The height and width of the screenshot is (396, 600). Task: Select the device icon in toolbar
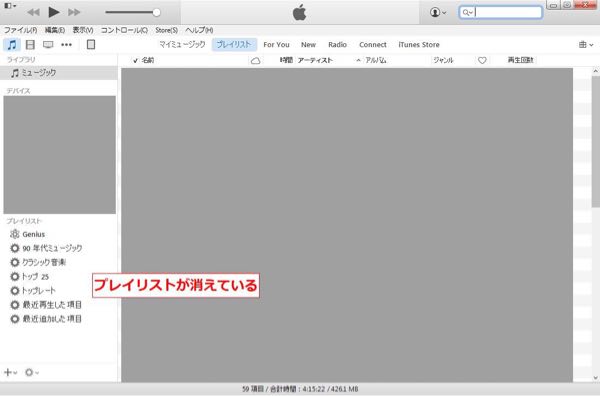coord(91,45)
